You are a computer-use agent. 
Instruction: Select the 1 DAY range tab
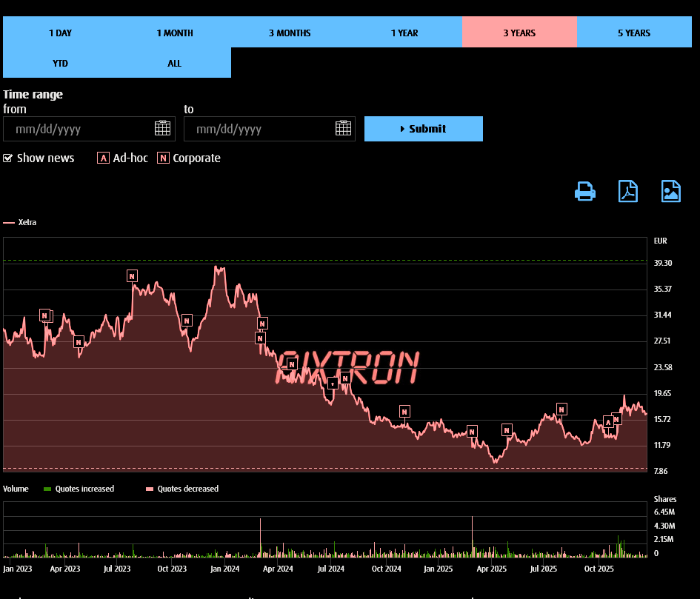[x=60, y=32]
